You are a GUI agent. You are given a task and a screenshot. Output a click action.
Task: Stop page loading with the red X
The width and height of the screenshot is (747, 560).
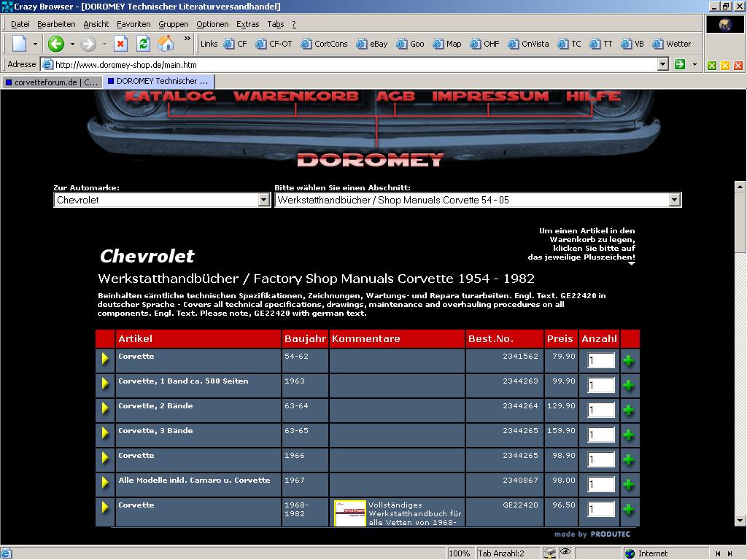pos(120,44)
